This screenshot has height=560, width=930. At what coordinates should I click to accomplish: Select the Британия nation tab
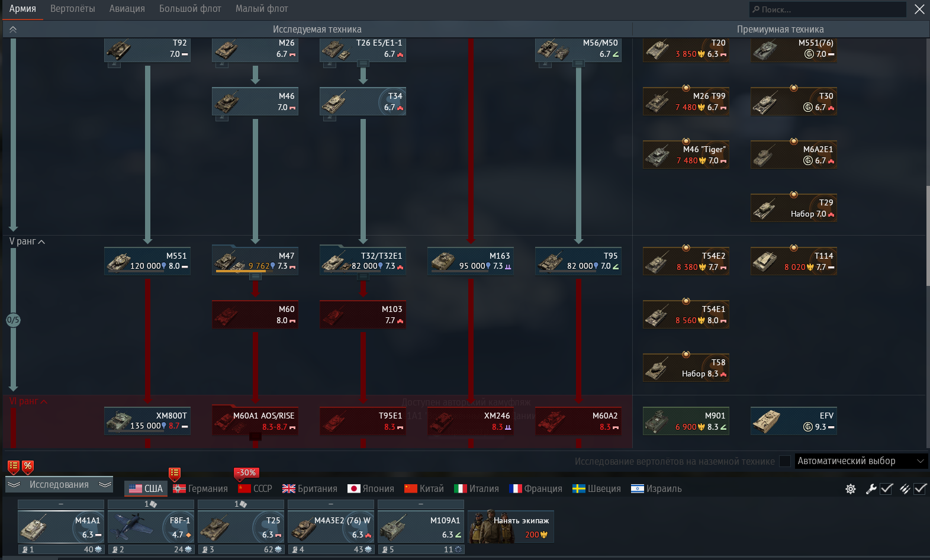tap(310, 489)
